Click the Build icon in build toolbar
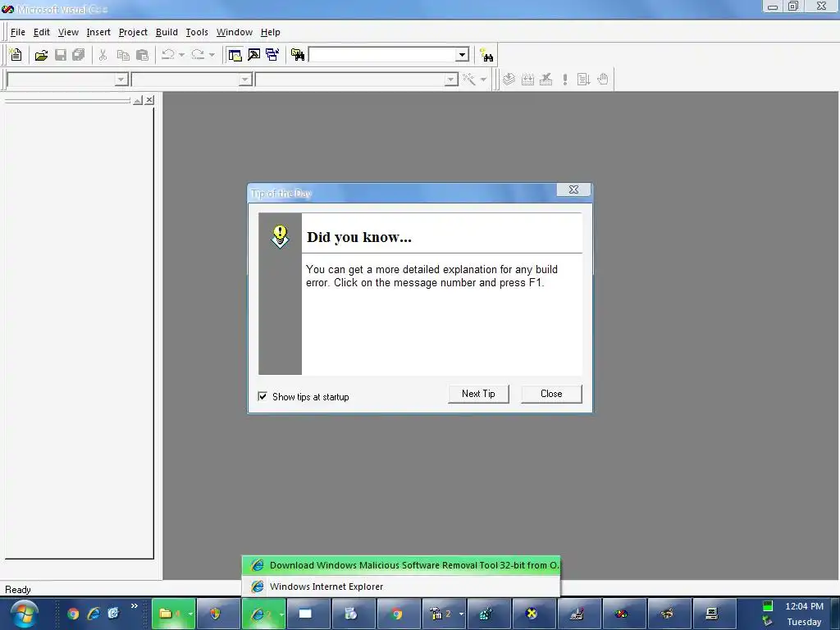Viewport: 840px width, 630px height. coord(527,80)
